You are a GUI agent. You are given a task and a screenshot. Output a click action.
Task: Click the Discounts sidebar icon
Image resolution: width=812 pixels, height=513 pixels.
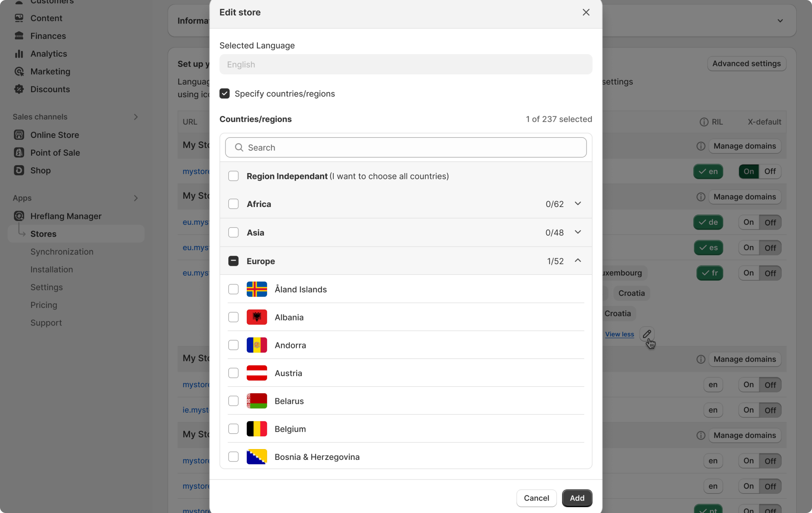pyautogui.click(x=20, y=89)
